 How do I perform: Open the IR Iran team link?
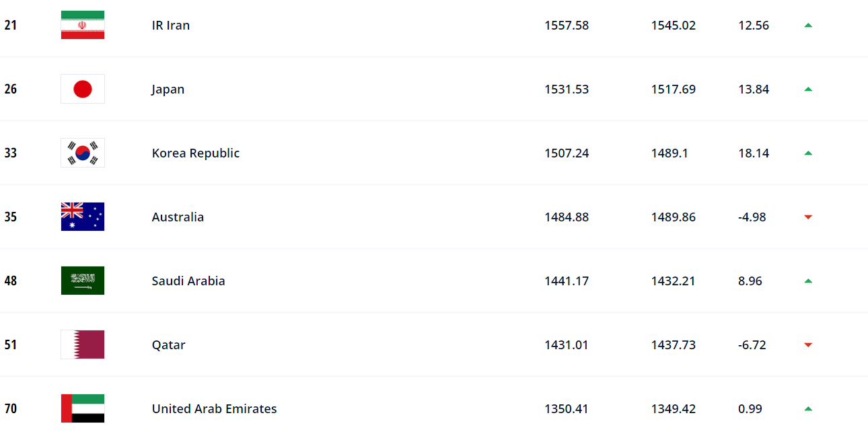(171, 25)
